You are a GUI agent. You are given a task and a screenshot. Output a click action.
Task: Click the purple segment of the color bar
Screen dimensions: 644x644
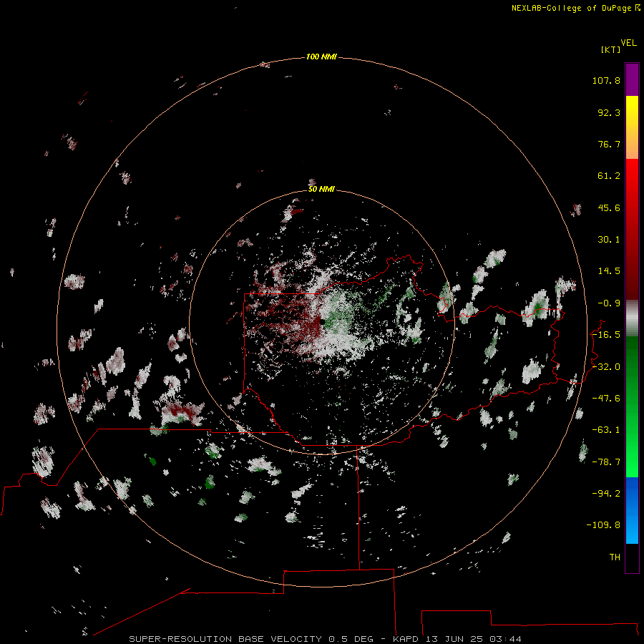pyautogui.click(x=632, y=79)
